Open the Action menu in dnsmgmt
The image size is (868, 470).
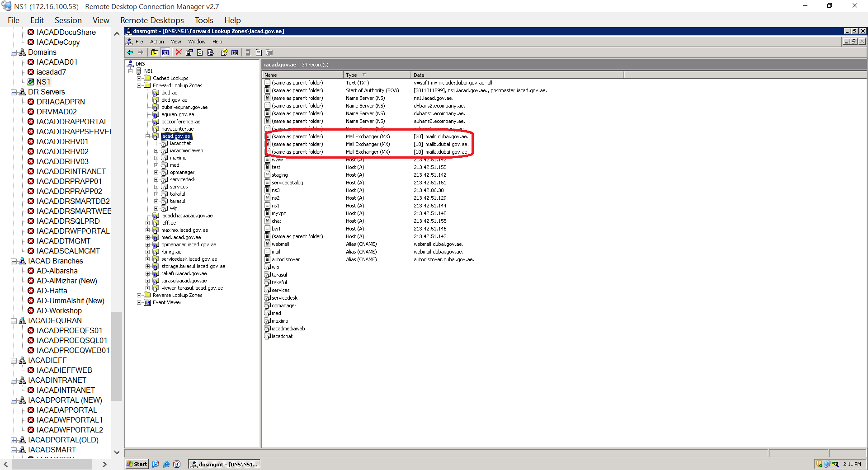pyautogui.click(x=157, y=42)
